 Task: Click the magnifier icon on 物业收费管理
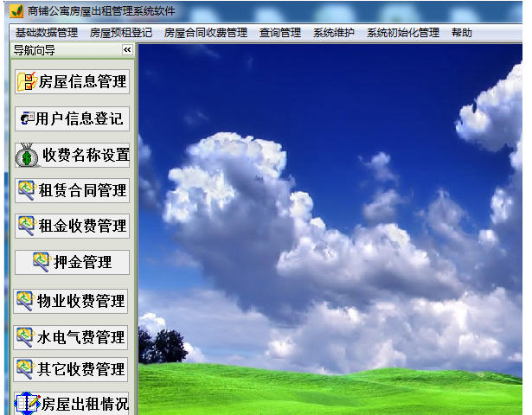25,301
